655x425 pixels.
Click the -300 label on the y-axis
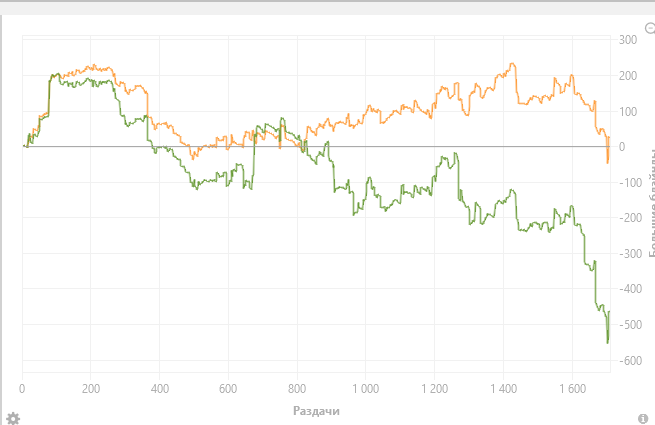626,254
